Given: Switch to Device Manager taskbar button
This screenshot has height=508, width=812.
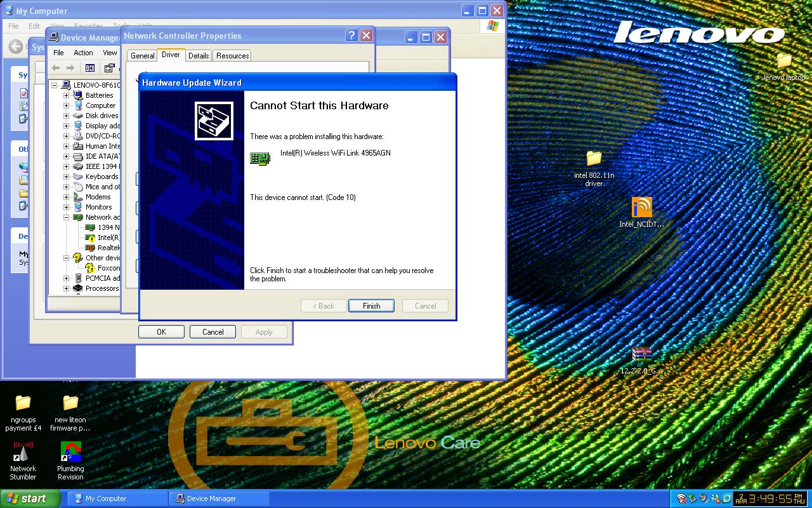Looking at the screenshot, I should click(x=219, y=498).
